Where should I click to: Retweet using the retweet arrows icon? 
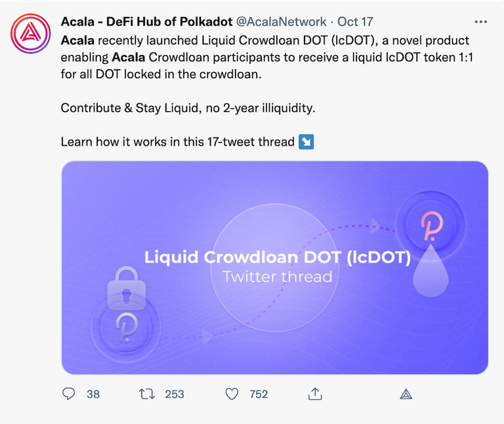tap(147, 394)
